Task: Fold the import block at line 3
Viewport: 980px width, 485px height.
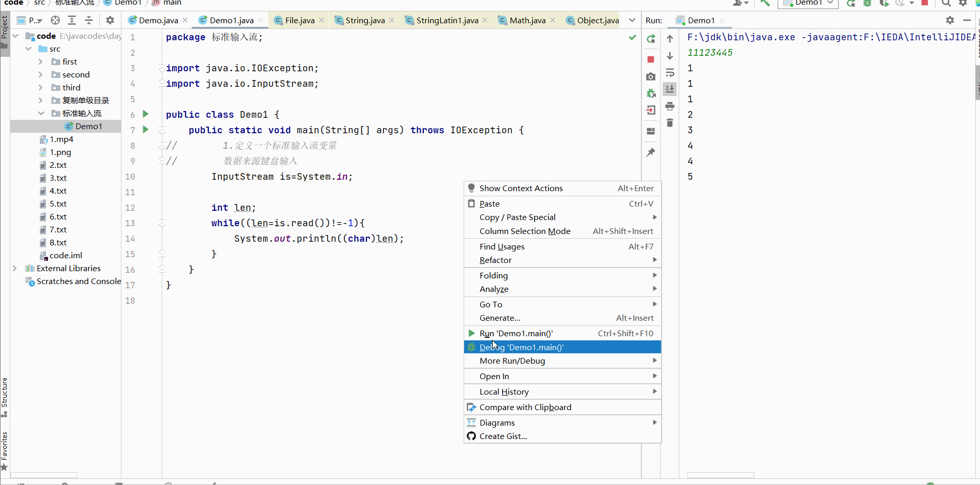Action: tap(162, 68)
